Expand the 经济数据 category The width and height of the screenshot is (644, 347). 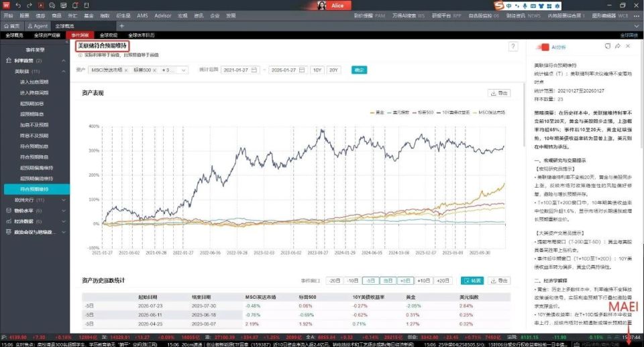64,221
